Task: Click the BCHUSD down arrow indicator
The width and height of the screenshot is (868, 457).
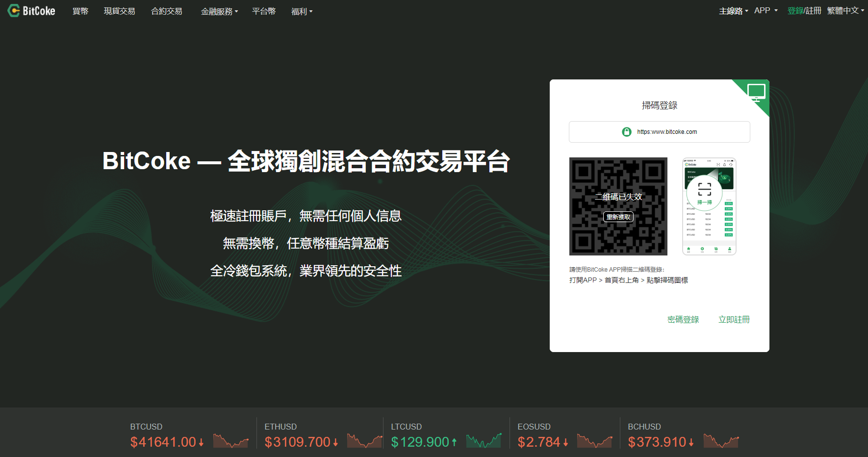Action: point(691,442)
